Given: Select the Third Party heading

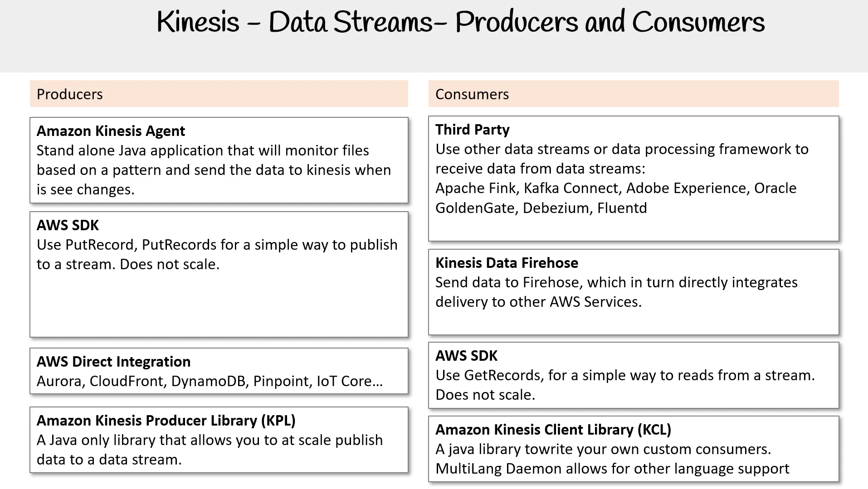Looking at the screenshot, I should coord(473,130).
